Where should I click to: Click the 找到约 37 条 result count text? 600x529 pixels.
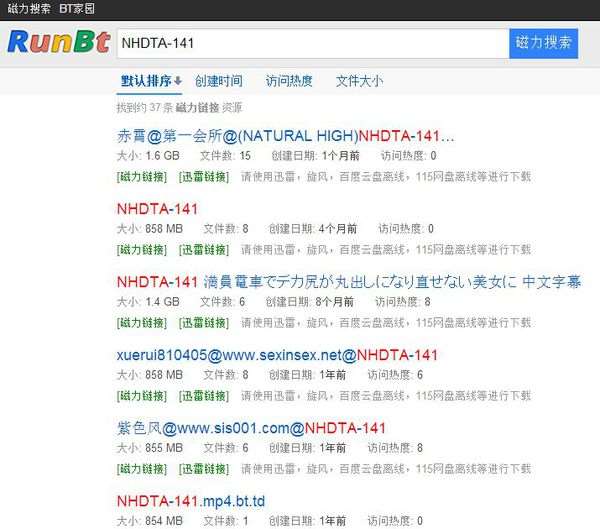click(179, 108)
